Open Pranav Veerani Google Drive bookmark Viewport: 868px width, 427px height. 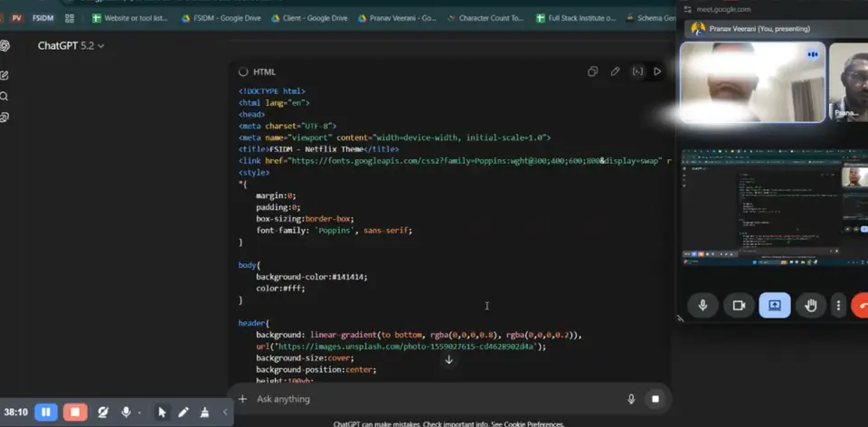click(397, 18)
